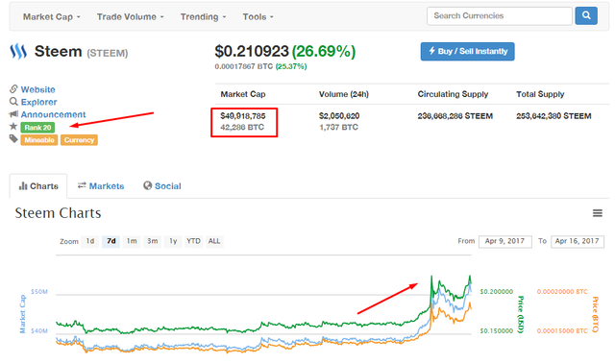Click the Rank 20 badge
Screen dimensions: 615x364
click(37, 128)
